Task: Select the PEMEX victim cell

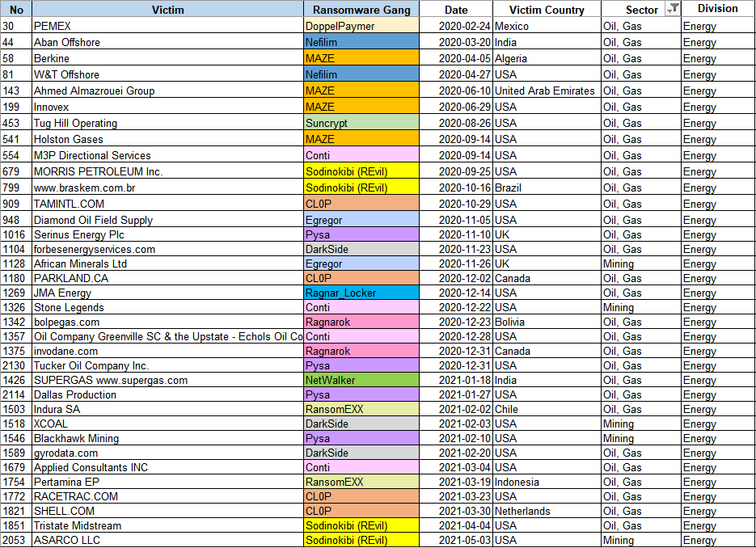Action: [168, 26]
